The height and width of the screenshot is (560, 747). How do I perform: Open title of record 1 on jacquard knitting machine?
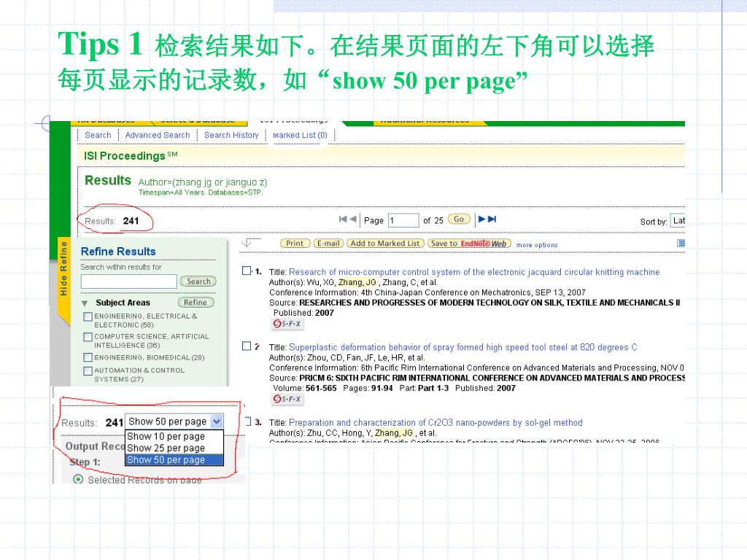pos(474,272)
